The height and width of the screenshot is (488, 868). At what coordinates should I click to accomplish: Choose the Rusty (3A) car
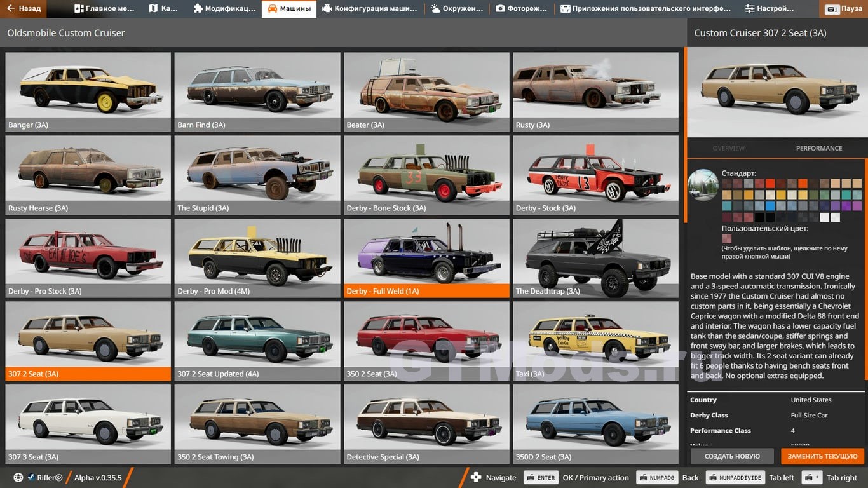[x=595, y=92]
